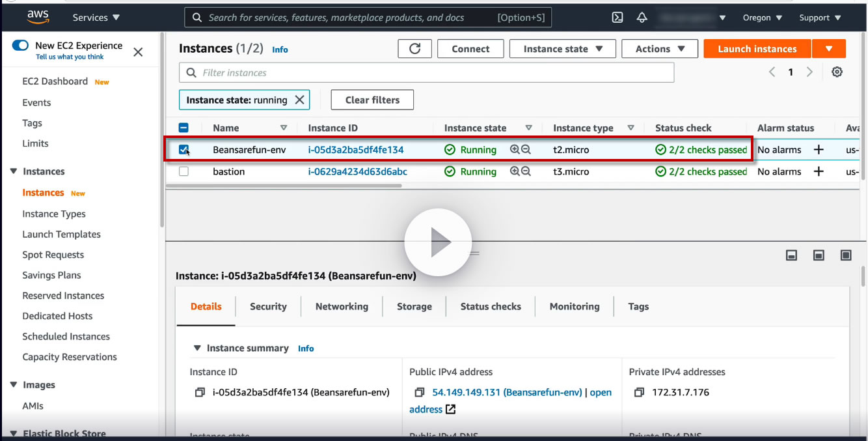Expand details panel to full screen
The image size is (868, 441).
[x=846, y=255]
